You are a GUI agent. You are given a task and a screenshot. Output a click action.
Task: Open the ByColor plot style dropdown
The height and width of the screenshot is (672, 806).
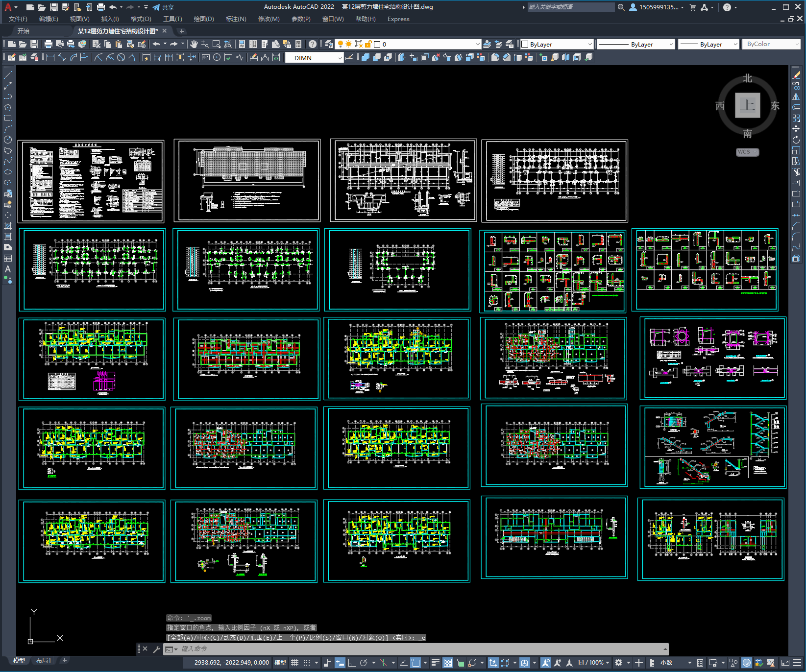(771, 44)
